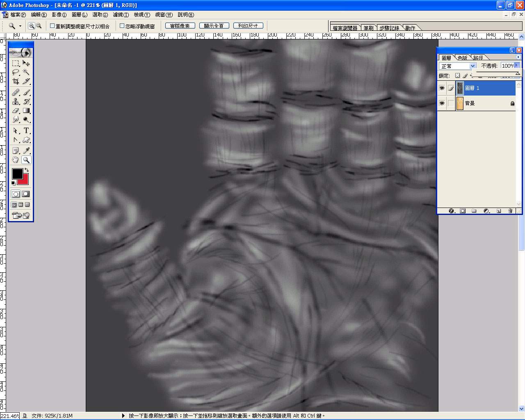The image size is (525, 420).
Task: Select the Magic Wand tool
Action: (x=26, y=72)
